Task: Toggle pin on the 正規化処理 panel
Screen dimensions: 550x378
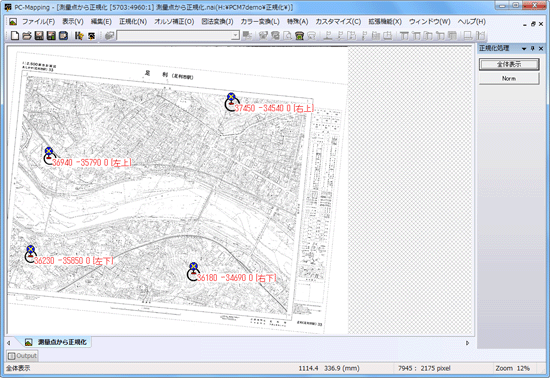Action: point(532,48)
